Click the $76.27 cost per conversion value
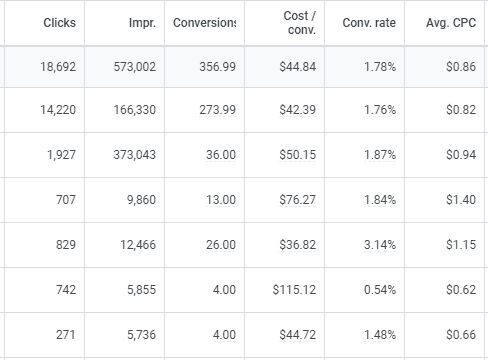 tap(297, 200)
